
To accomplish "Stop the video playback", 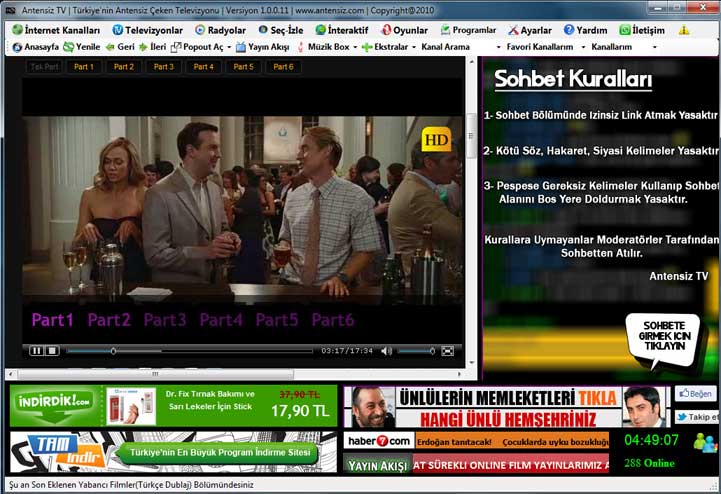I will [52, 351].
